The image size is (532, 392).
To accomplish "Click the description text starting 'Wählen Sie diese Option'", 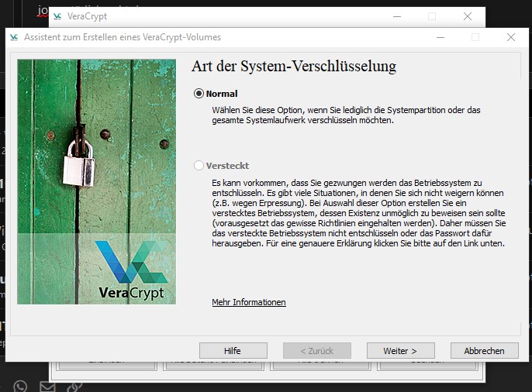I will pyautogui.click(x=346, y=115).
